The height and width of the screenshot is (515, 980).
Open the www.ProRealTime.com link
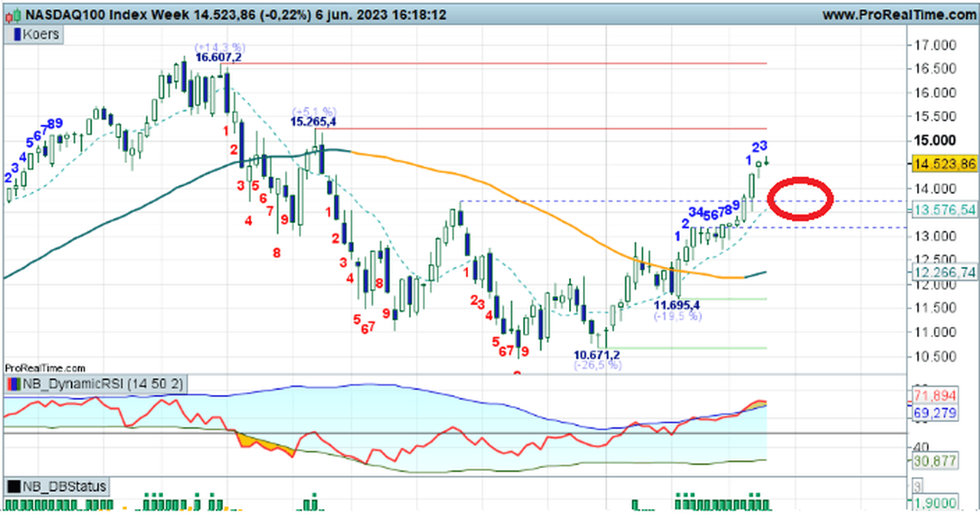[x=900, y=15]
